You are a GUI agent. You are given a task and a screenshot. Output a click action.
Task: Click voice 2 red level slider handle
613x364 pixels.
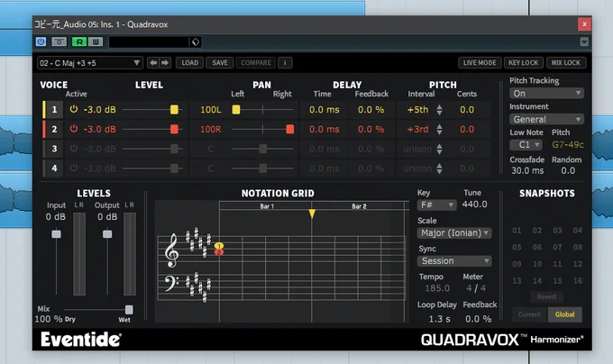[x=174, y=129]
